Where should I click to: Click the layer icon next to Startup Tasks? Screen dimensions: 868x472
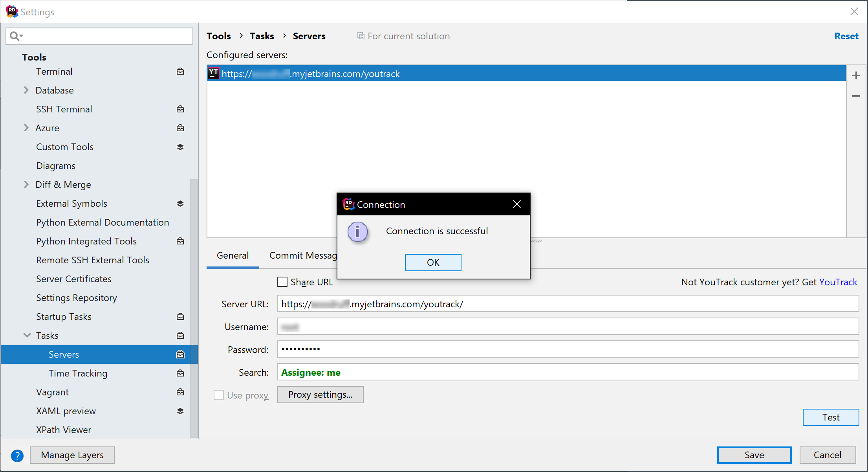tap(180, 317)
